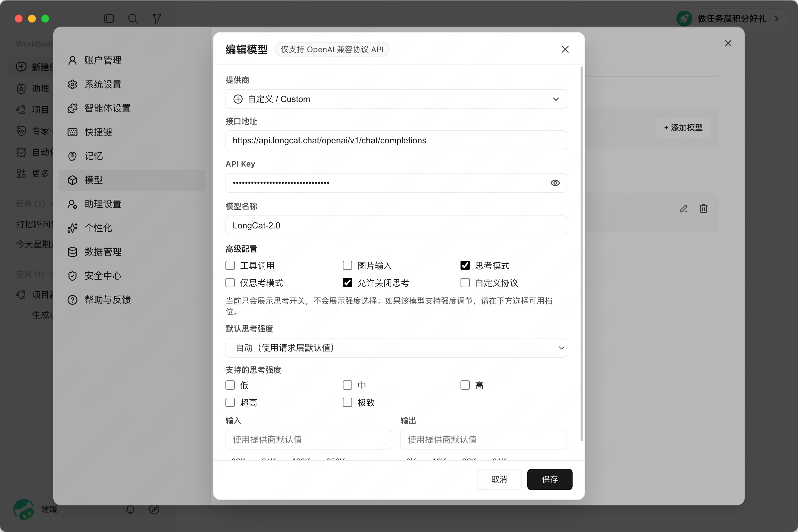Check the 高 thinking strength box
The height and width of the screenshot is (532, 798).
coord(465,385)
